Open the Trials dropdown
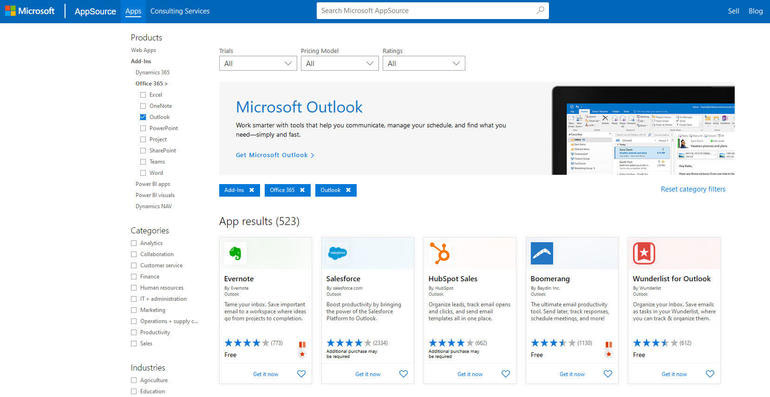 click(x=258, y=63)
